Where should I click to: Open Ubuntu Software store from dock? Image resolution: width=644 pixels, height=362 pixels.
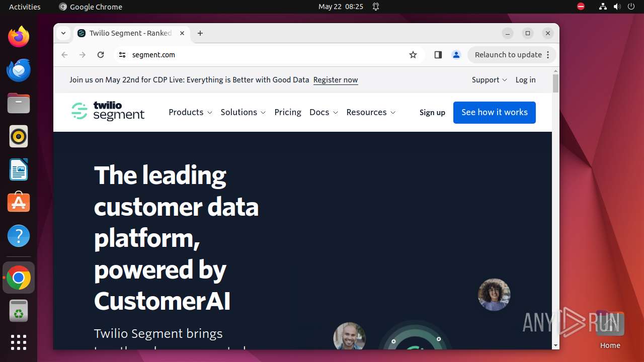click(19, 203)
